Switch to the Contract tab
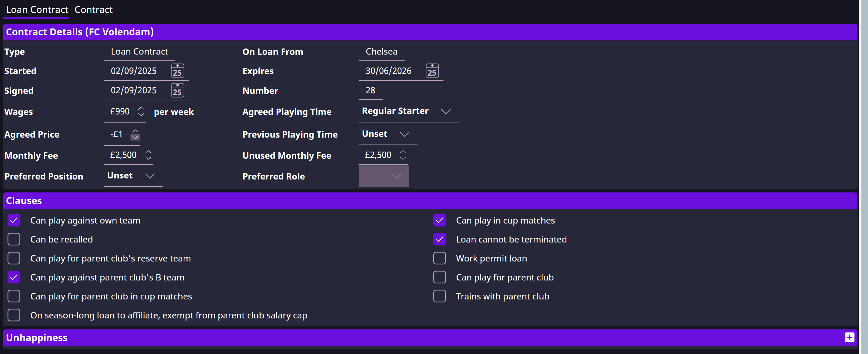Image resolution: width=868 pixels, height=354 pixels. (93, 10)
